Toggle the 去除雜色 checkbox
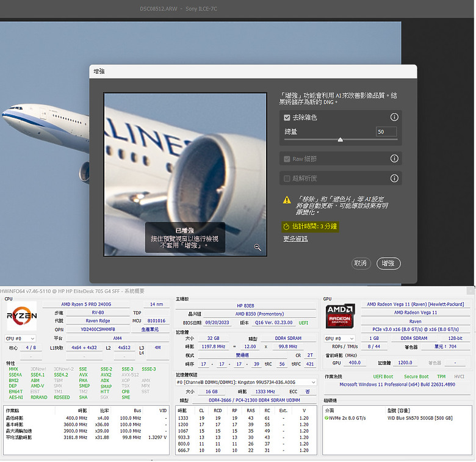This screenshot has height=462, width=476. [287, 117]
